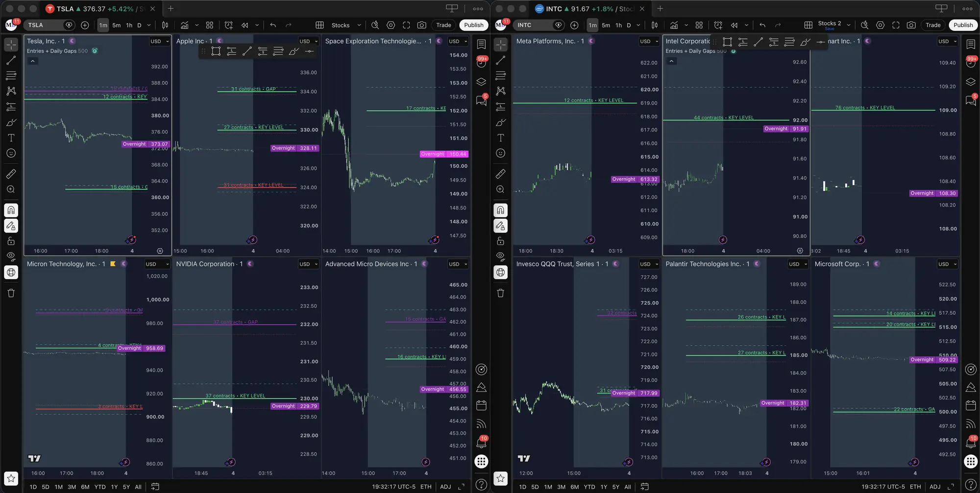Image resolution: width=980 pixels, height=493 pixels.
Task: Hide all drawings with eye icon in INTC window
Action: [500, 256]
